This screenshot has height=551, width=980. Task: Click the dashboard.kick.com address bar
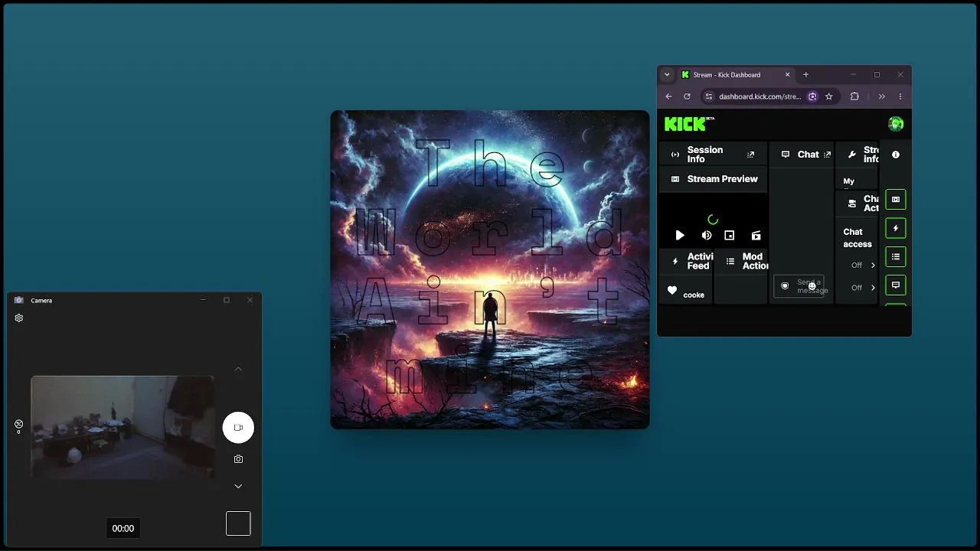tap(759, 96)
